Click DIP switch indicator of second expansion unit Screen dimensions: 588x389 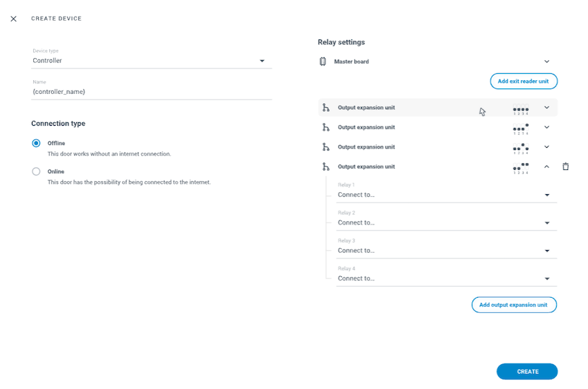click(x=521, y=129)
